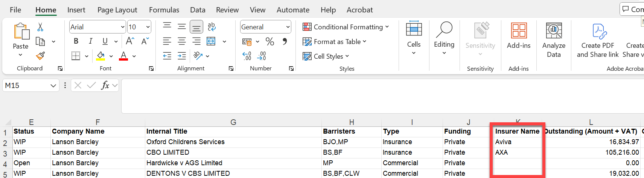Increase decimal places

(247, 56)
